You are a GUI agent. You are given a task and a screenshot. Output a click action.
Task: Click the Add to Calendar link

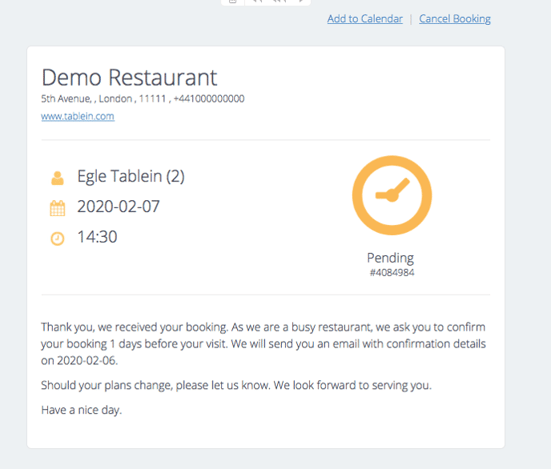[x=365, y=19]
